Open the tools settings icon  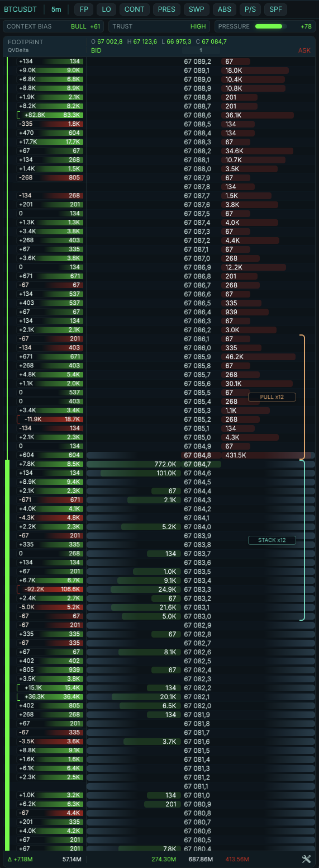coord(306,859)
